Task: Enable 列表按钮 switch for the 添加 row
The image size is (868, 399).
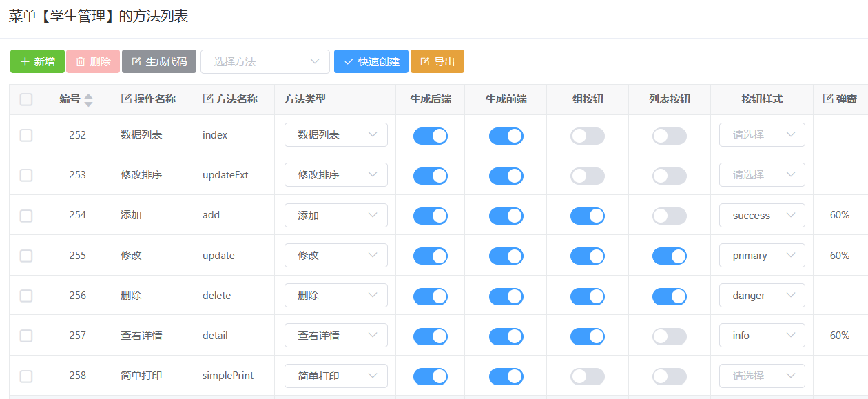Action: [670, 216]
